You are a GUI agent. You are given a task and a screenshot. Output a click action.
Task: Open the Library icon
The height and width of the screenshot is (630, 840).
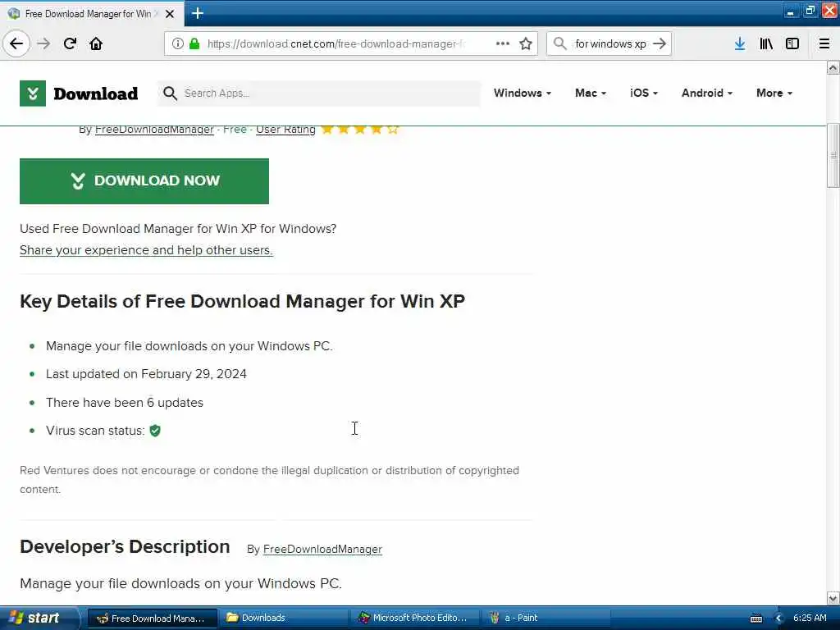coord(766,43)
